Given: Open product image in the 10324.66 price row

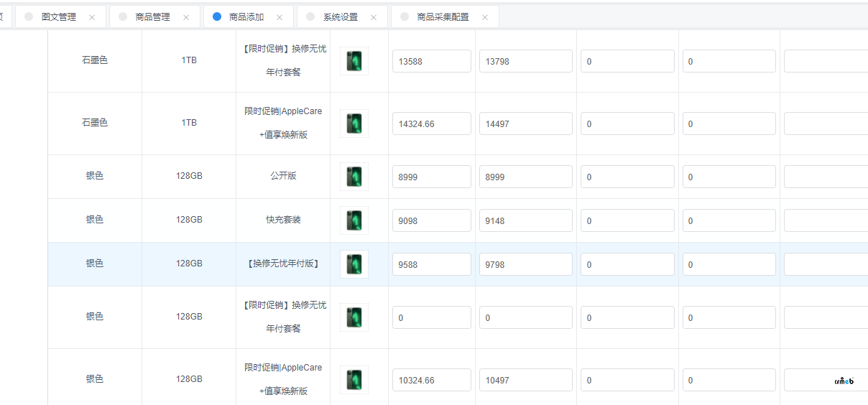Looking at the screenshot, I should point(354,380).
